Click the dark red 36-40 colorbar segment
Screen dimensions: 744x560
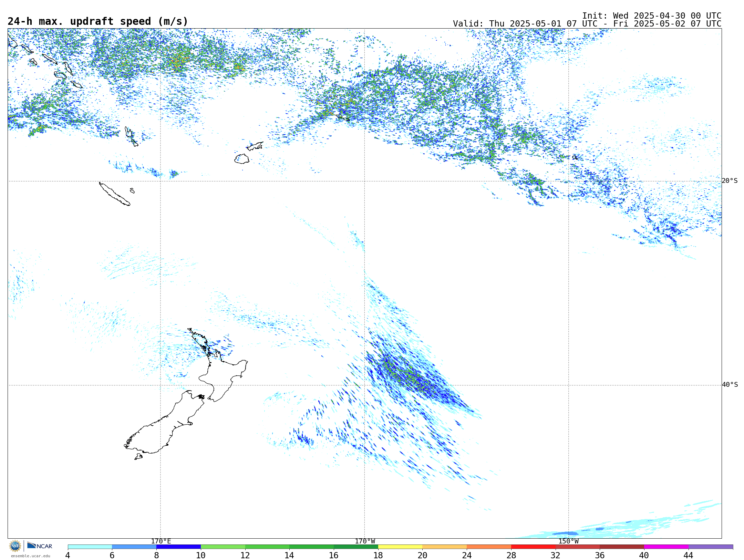pyautogui.click(x=622, y=547)
